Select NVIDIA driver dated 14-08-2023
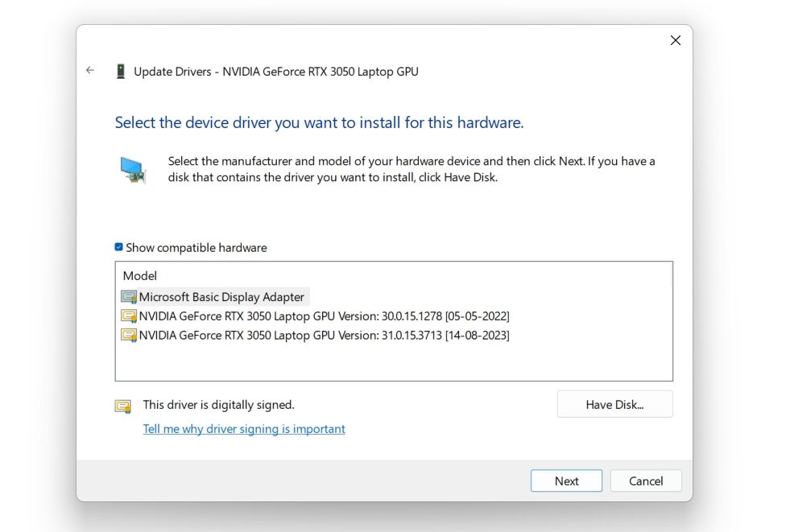 pyautogui.click(x=324, y=335)
